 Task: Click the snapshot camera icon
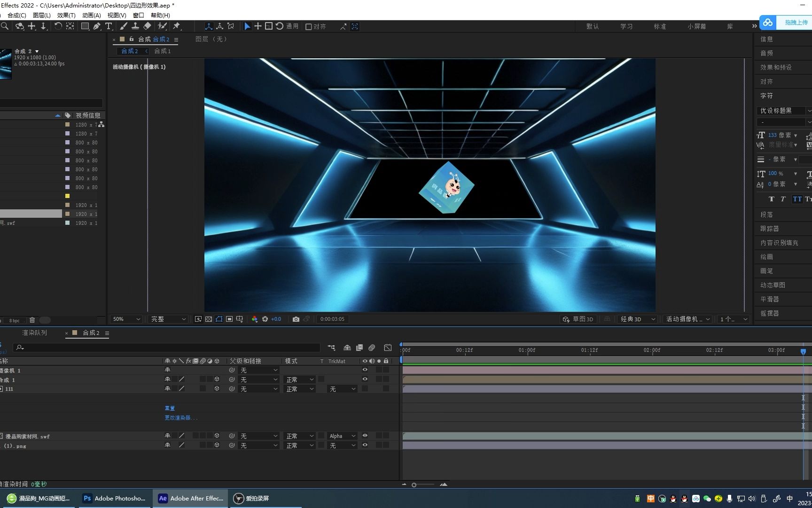point(296,319)
